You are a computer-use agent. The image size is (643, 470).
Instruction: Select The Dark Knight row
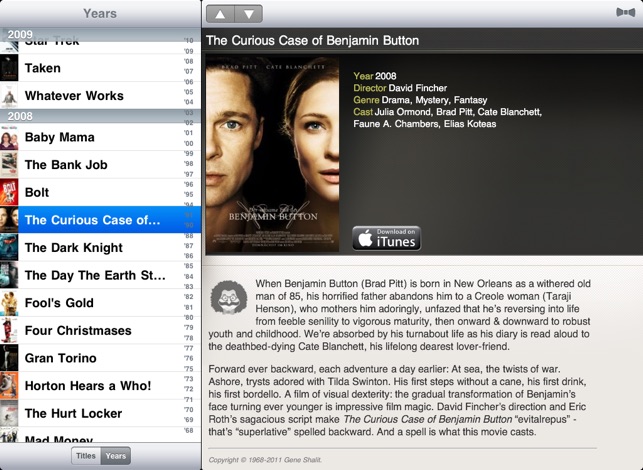(100, 247)
